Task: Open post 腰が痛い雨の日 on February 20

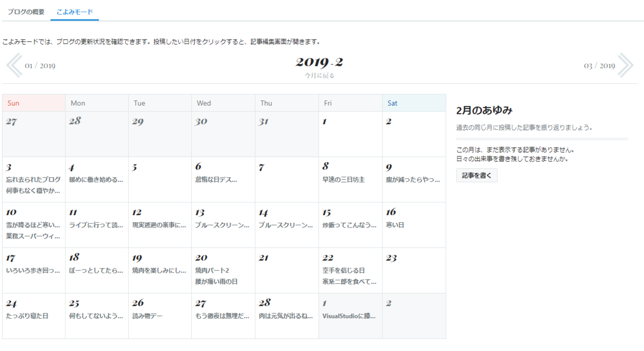Action: [x=216, y=281]
